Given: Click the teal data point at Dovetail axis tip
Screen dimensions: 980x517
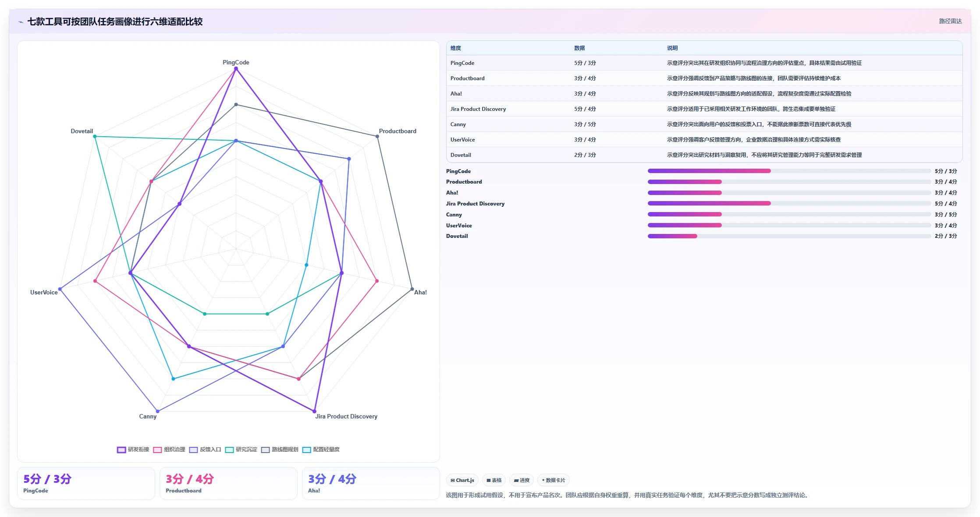Looking at the screenshot, I should coord(95,136).
